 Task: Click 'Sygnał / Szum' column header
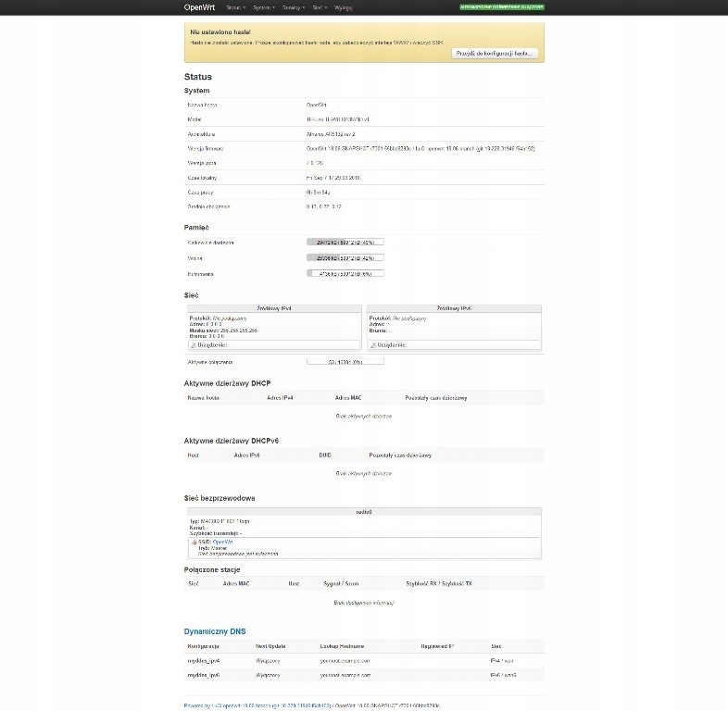coord(341,584)
